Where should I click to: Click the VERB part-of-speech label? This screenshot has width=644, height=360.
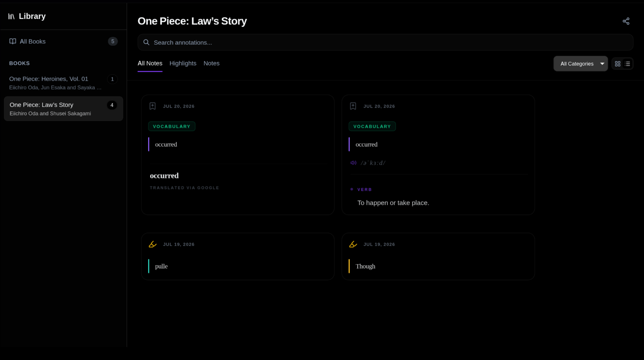pyautogui.click(x=364, y=189)
